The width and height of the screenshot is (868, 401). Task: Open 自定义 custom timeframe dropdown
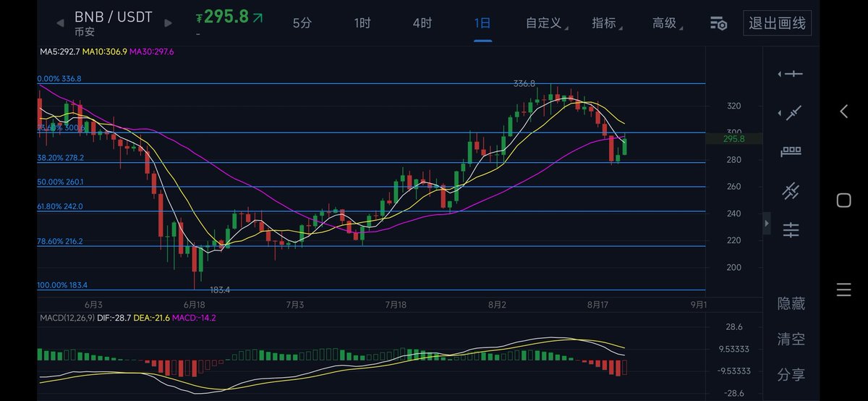[546, 23]
